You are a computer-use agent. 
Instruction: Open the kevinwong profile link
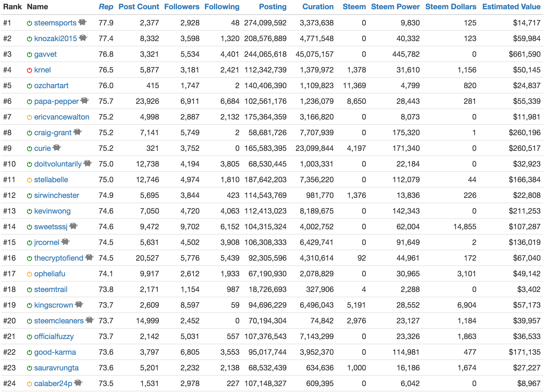52,211
